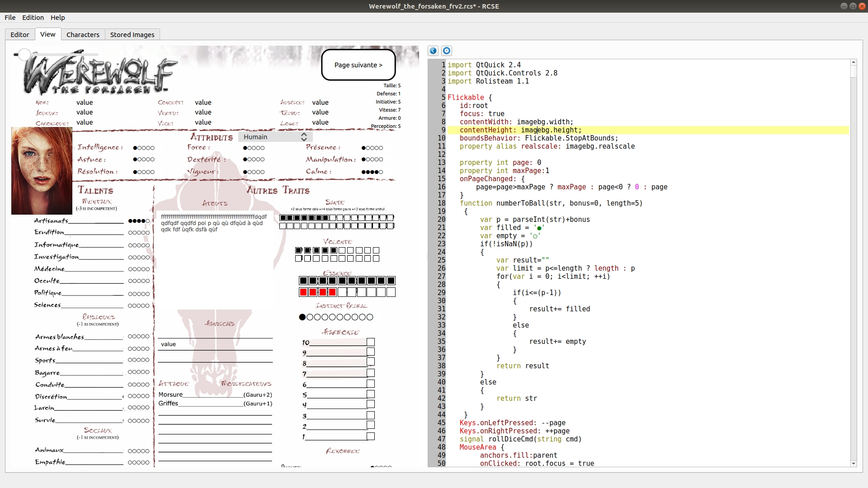Viewport: 868px width, 488px height.
Task: Check the Harmonie level 10 checkbox
Action: (371, 342)
